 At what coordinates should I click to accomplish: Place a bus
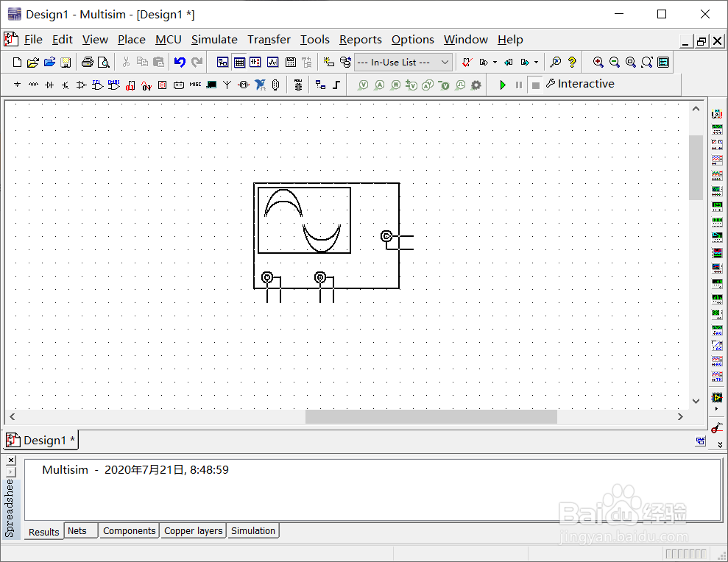point(336,85)
